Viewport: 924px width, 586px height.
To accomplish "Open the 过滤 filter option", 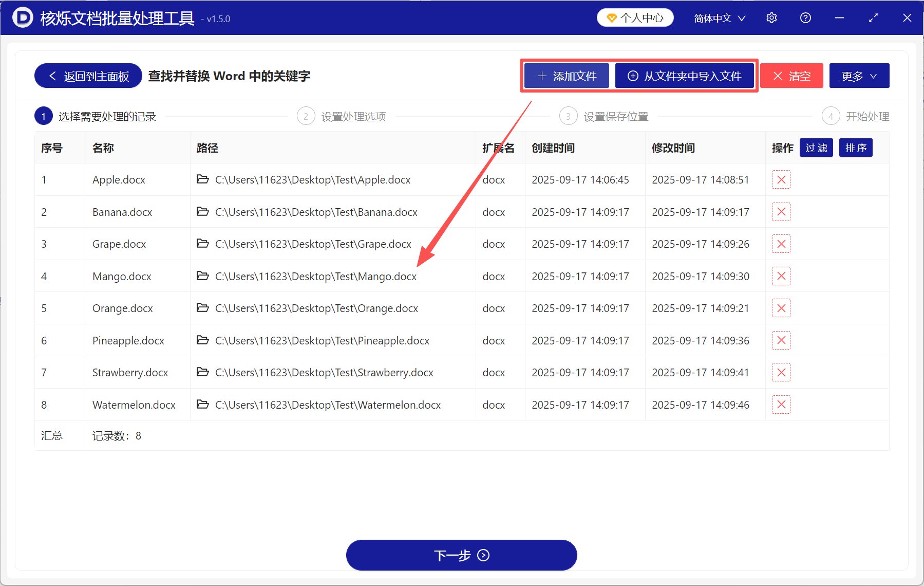I will point(816,148).
